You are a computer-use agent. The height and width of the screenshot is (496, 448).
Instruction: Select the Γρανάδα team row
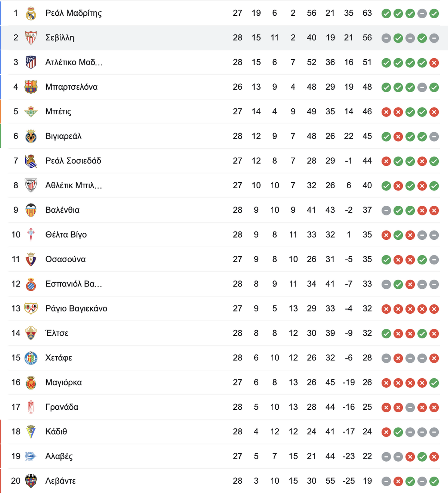(x=224, y=407)
